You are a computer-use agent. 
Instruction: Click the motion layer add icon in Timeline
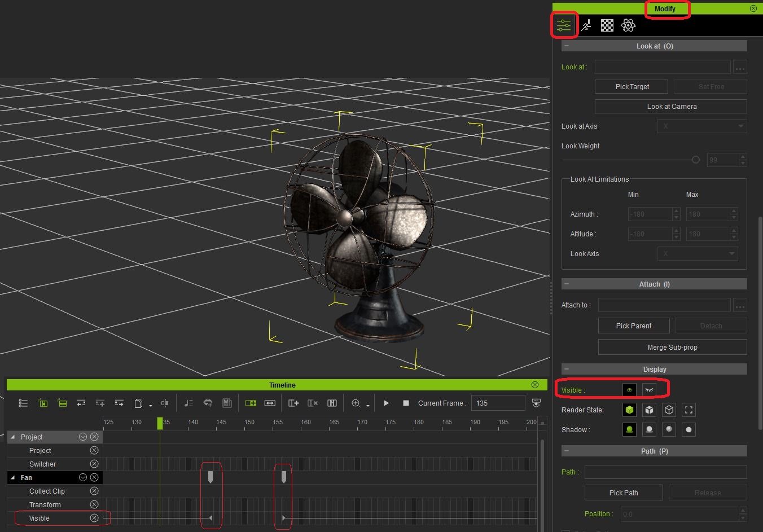[208, 403]
